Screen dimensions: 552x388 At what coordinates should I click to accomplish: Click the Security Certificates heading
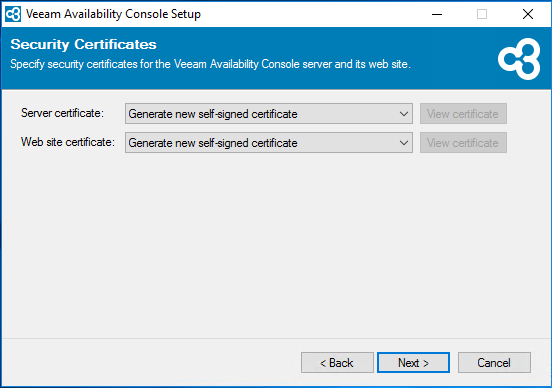tap(83, 44)
